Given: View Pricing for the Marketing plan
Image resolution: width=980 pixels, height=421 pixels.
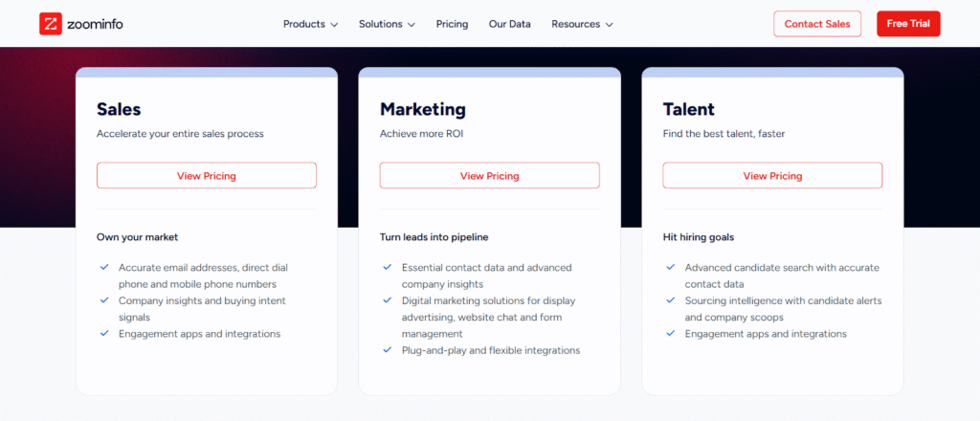Looking at the screenshot, I should click(490, 176).
